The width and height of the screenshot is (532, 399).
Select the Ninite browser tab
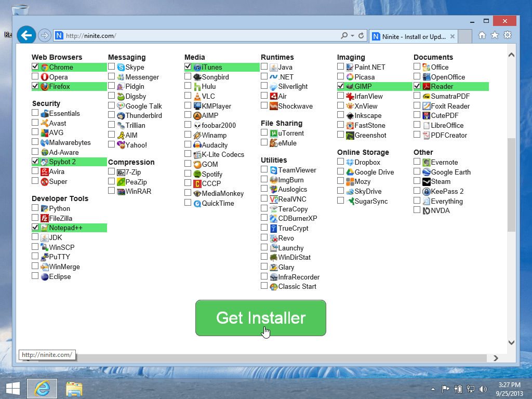410,36
